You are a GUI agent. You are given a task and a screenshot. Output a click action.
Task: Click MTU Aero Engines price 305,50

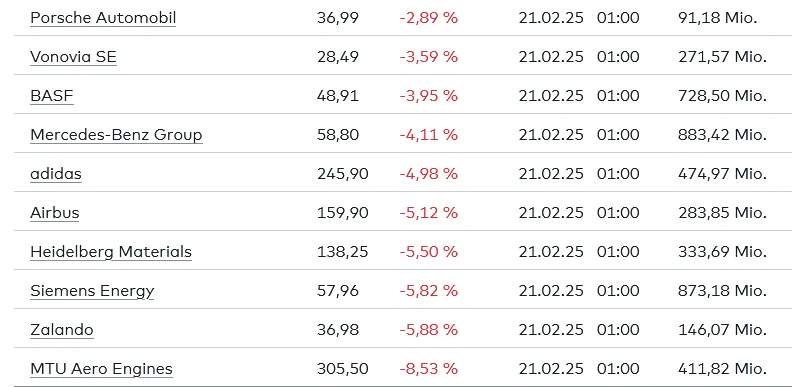click(342, 369)
